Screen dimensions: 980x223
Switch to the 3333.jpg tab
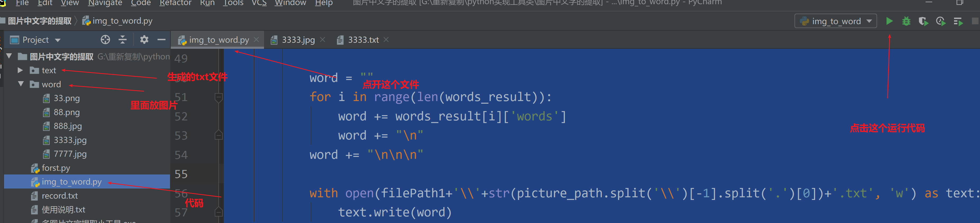pyautogui.click(x=298, y=40)
